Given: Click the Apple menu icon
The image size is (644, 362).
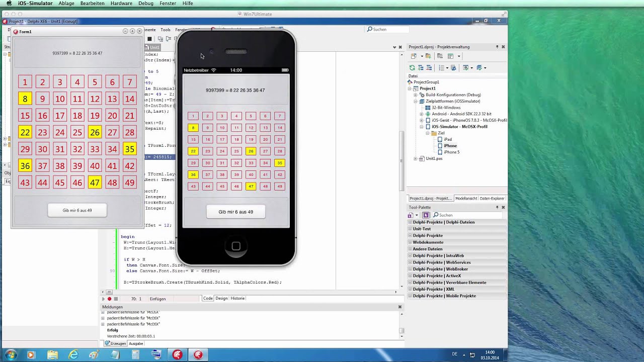Looking at the screenshot, I should pos(9,3).
